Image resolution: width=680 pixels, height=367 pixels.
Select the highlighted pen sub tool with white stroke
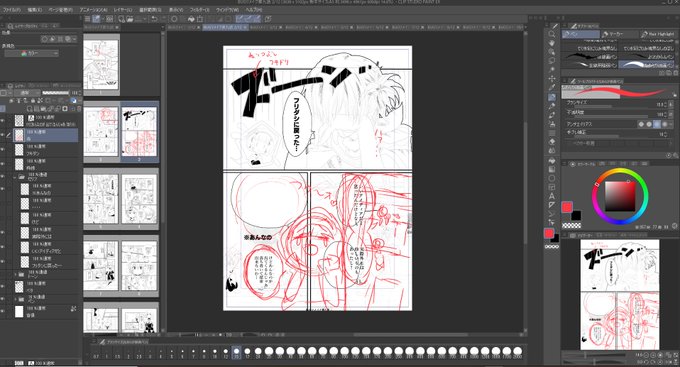pyautogui.click(x=646, y=65)
